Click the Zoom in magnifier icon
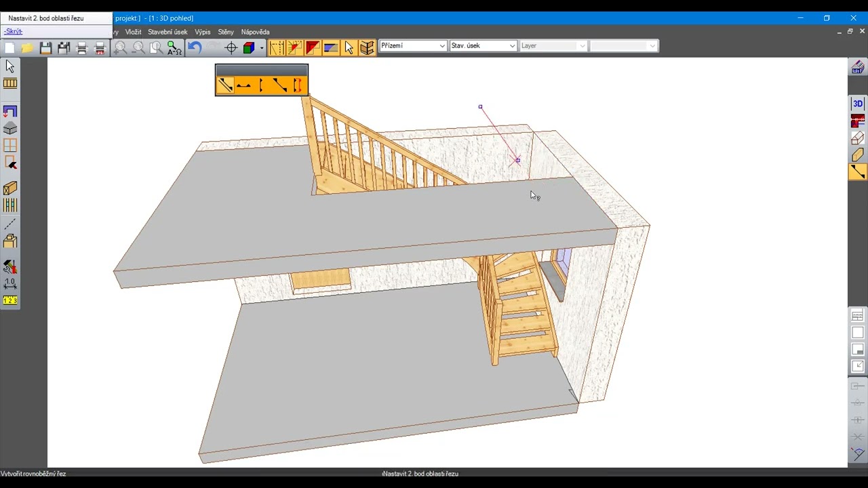The image size is (868, 488). [x=120, y=47]
